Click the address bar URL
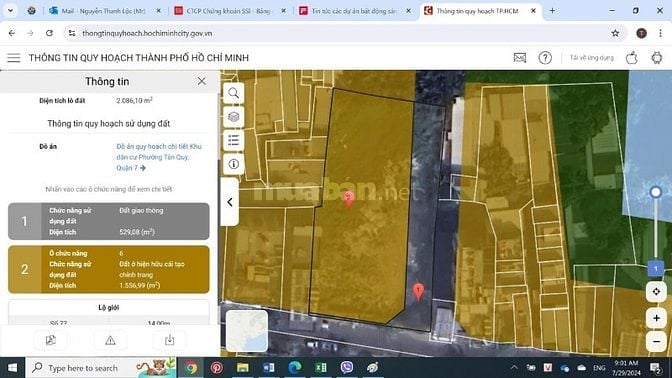The height and width of the screenshot is (378, 672). pyautogui.click(x=147, y=33)
